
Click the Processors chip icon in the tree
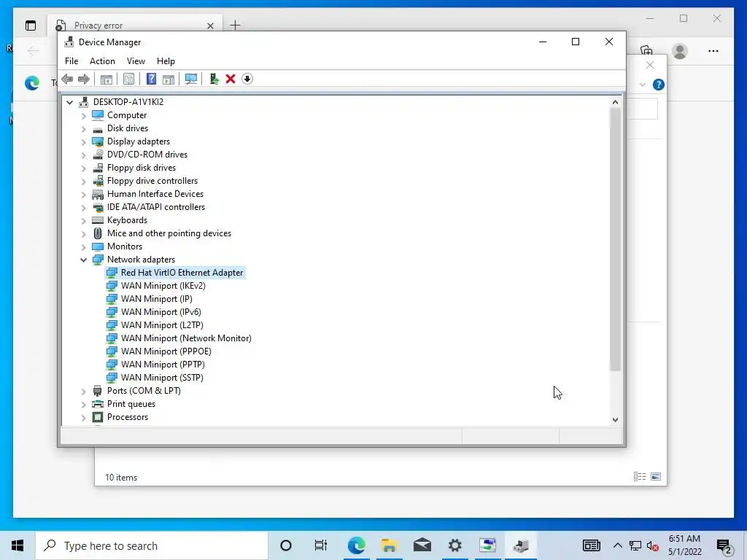(x=98, y=417)
